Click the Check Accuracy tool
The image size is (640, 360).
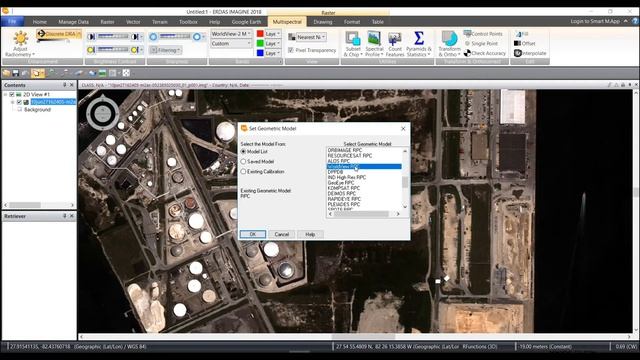485,53
